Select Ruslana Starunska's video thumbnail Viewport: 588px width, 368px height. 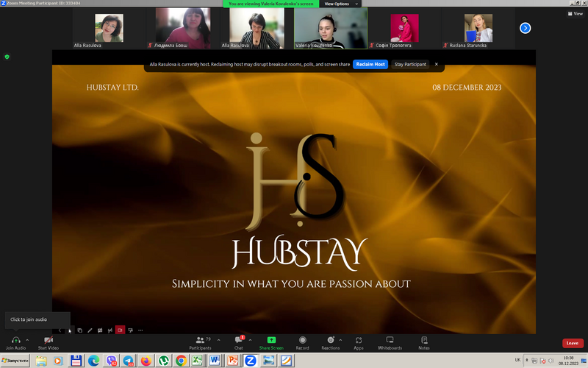point(478,28)
